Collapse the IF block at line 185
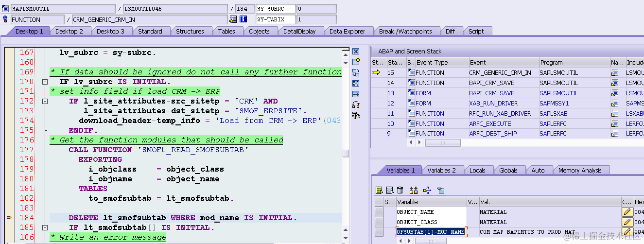This screenshot has width=644, height=244. point(45,228)
